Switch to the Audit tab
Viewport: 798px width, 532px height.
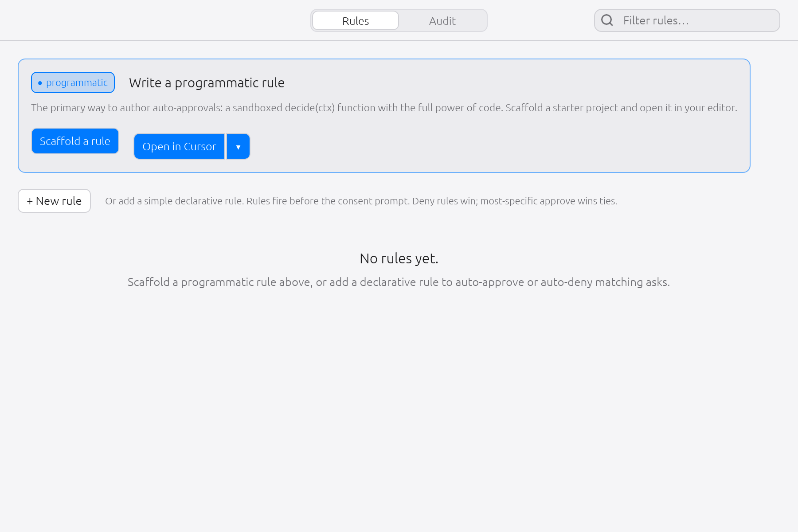(x=442, y=20)
